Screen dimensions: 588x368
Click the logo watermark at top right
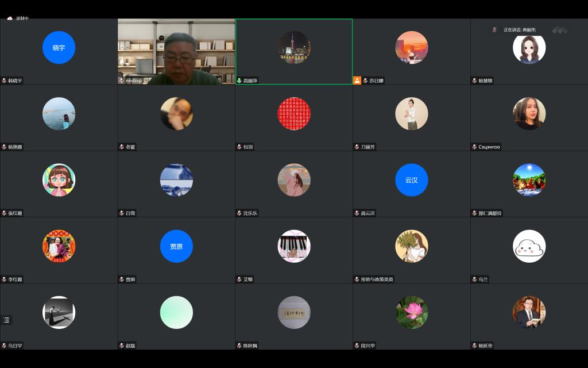click(560, 30)
